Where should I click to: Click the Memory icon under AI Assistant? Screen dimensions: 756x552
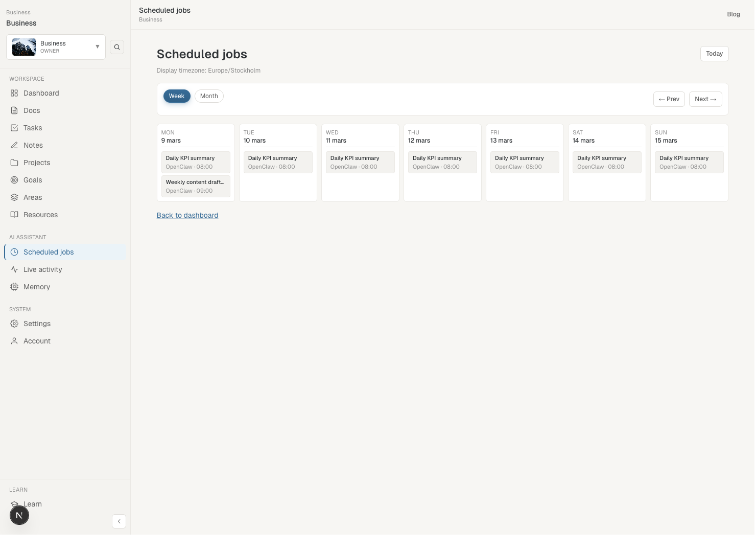point(14,287)
